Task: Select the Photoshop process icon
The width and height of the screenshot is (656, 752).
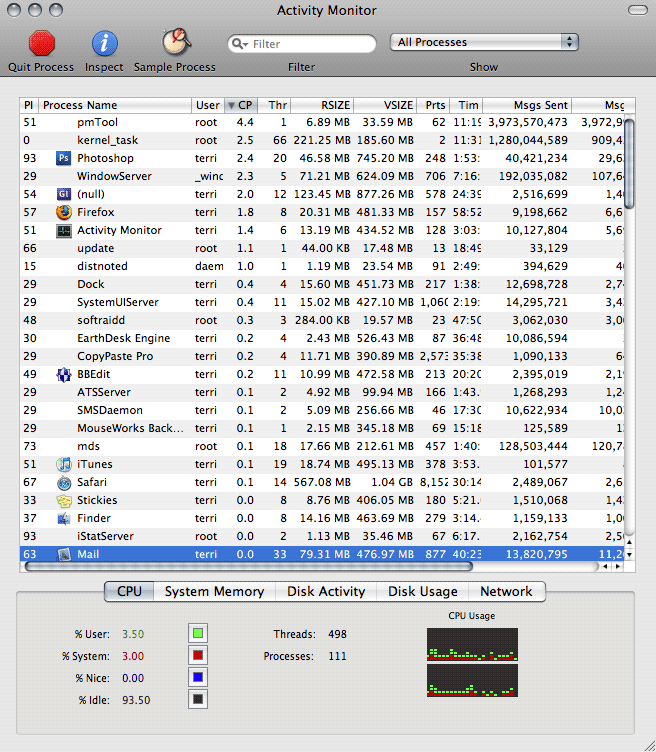Action: (x=64, y=158)
